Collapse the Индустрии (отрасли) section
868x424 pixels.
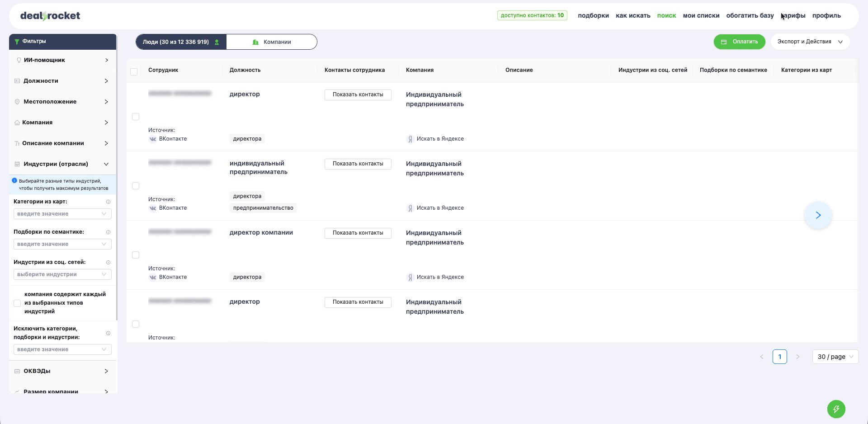[x=63, y=164]
